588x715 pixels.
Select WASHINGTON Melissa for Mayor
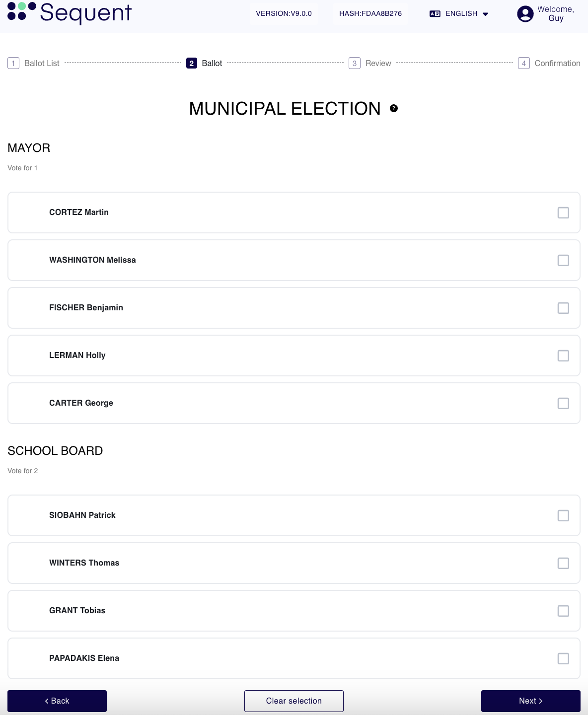[564, 260]
